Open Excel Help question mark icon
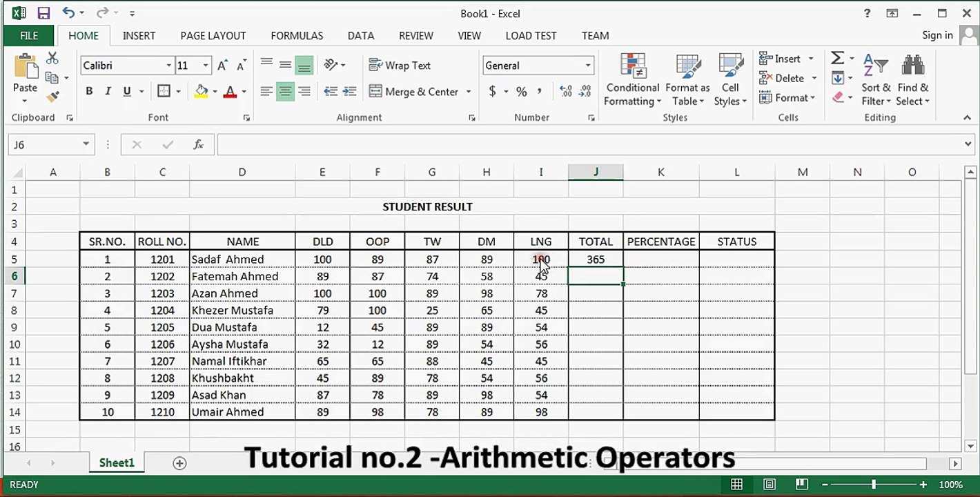 pyautogui.click(x=867, y=13)
